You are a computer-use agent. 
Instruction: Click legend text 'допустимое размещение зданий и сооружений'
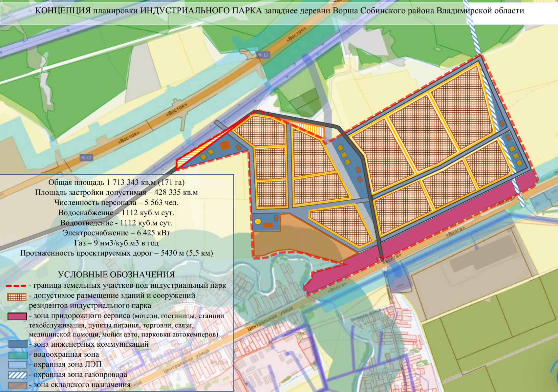pos(114,296)
